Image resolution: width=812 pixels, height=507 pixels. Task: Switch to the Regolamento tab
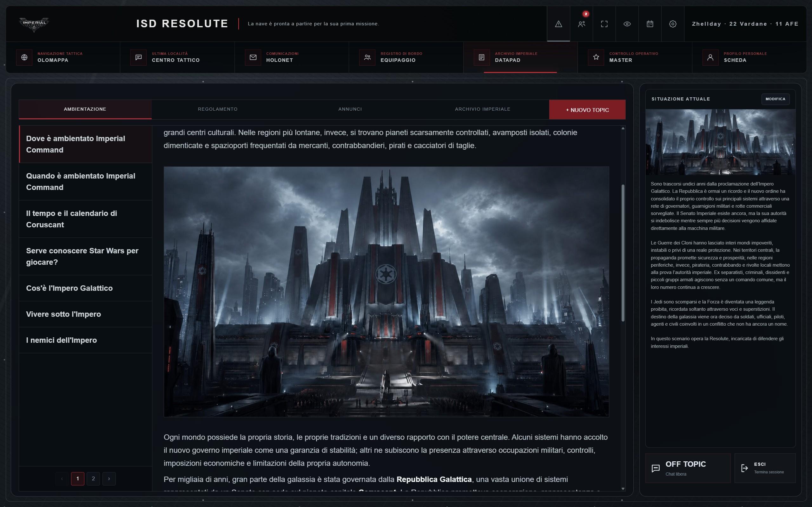pos(217,109)
